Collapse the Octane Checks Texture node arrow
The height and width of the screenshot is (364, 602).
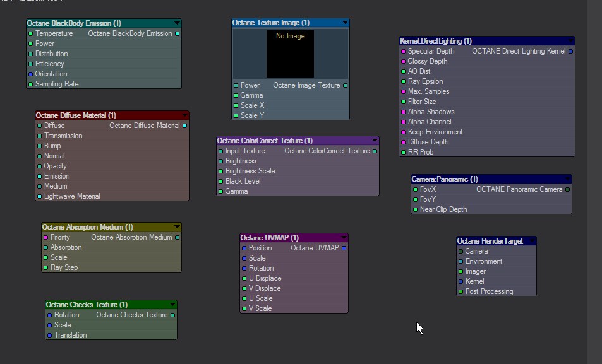click(173, 304)
